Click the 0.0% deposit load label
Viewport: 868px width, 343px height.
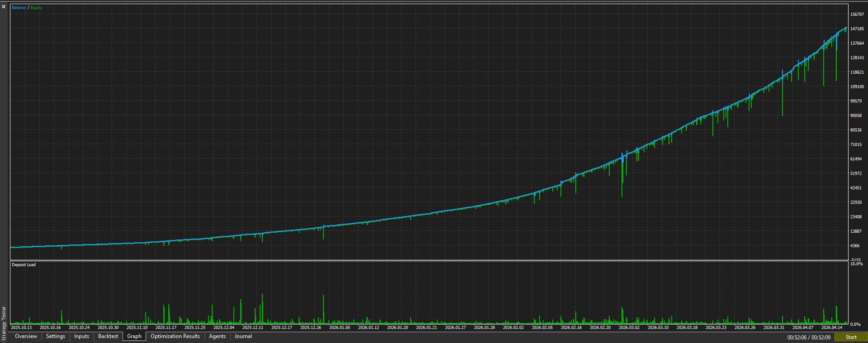pyautogui.click(x=855, y=324)
